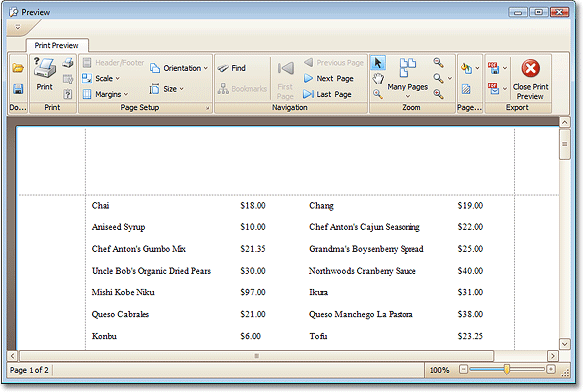The height and width of the screenshot is (392, 583).
Task: Click 'Uncle Bob's Organic Dried Pears'
Action: pos(151,271)
